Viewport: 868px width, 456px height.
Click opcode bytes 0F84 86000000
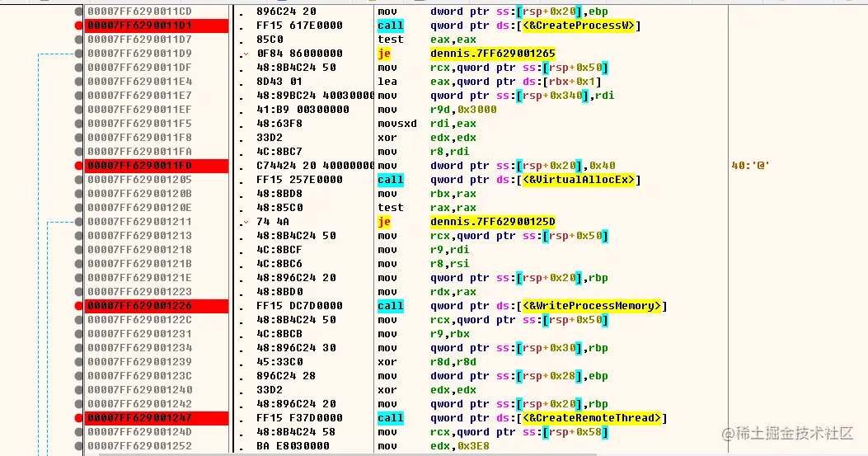coord(299,54)
